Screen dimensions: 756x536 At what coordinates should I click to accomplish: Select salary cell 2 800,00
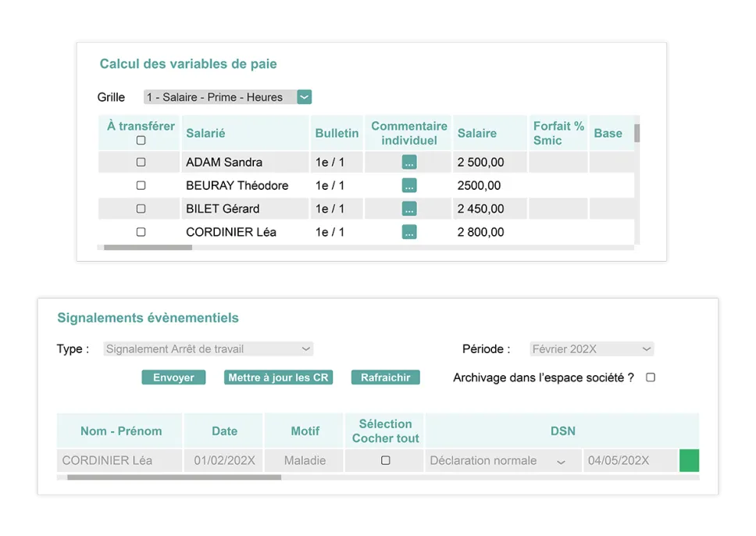tap(489, 232)
